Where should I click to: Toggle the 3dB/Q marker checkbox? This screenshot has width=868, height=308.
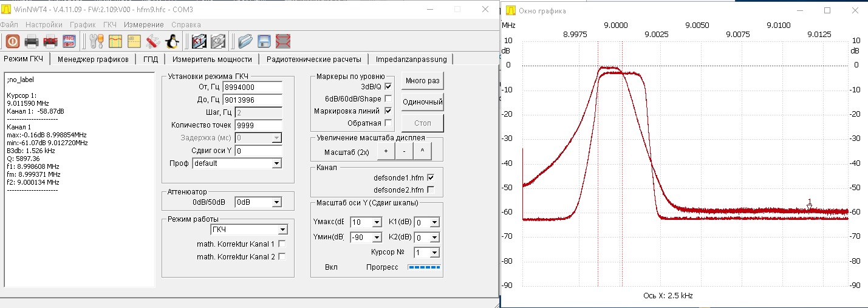coord(389,87)
